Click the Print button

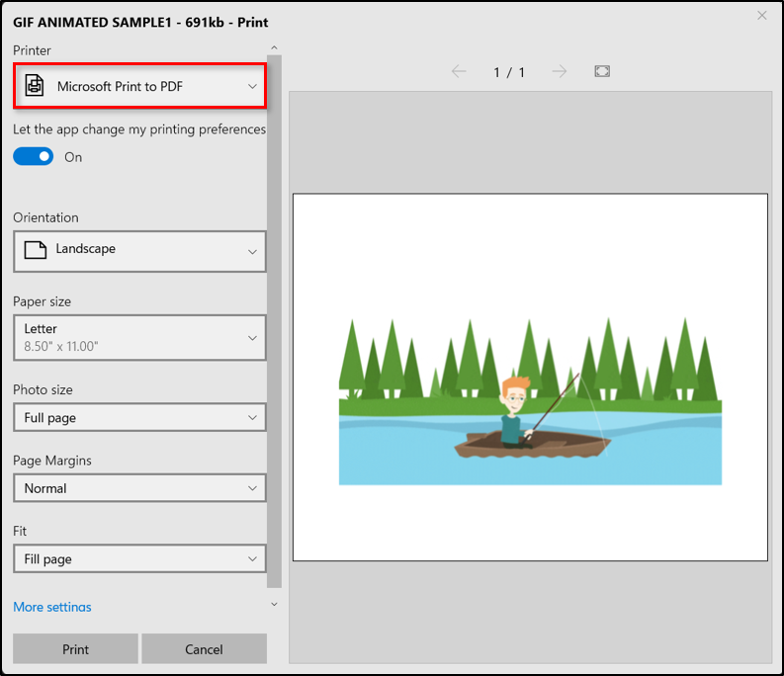coord(75,649)
